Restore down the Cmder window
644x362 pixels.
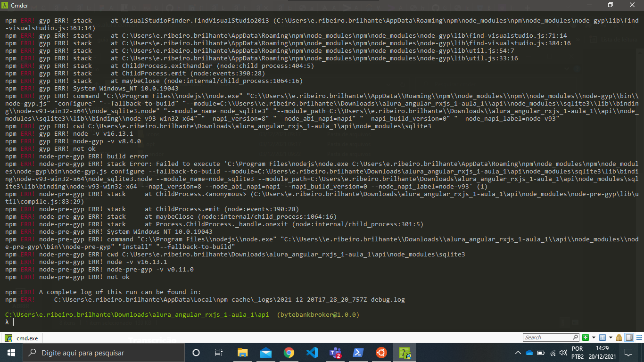(611, 5)
